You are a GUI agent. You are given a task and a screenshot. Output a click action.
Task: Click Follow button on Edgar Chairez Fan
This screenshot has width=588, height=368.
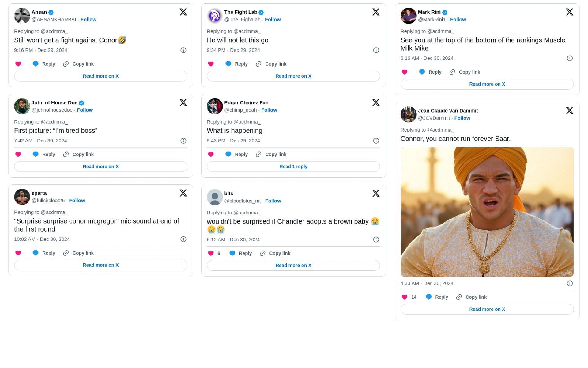pyautogui.click(x=269, y=110)
